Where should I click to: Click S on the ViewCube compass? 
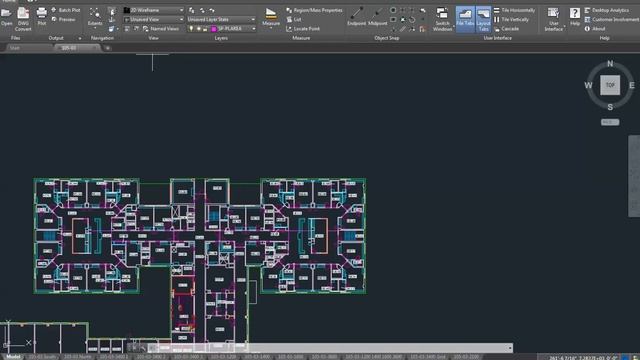tap(610, 107)
